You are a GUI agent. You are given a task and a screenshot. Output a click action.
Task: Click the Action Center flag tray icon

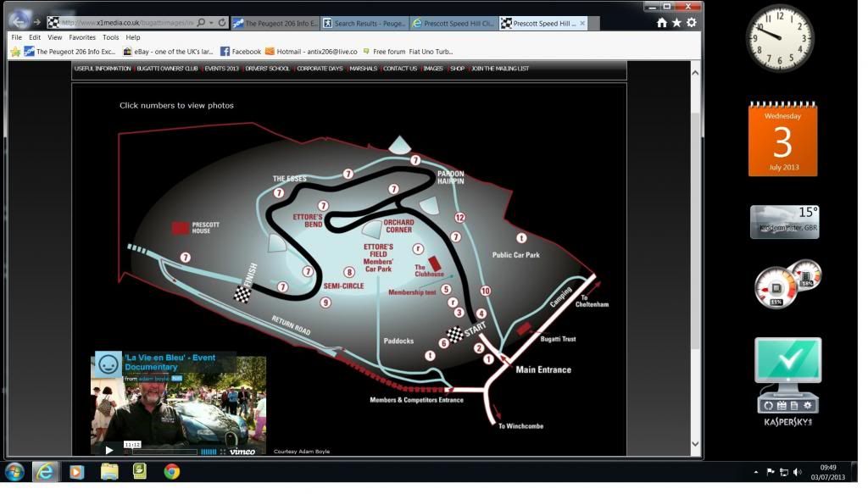tap(770, 472)
